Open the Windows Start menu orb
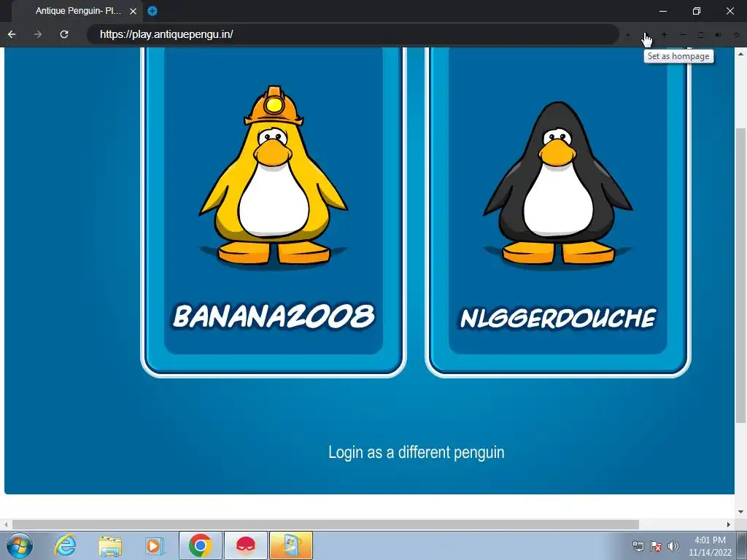Viewport: 747px width, 560px height. coord(20,545)
